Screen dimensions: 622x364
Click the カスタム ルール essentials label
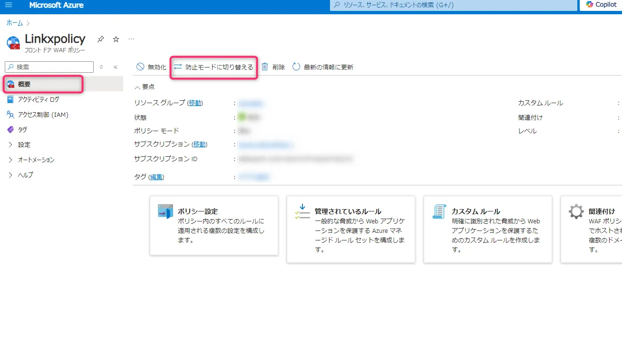point(540,103)
